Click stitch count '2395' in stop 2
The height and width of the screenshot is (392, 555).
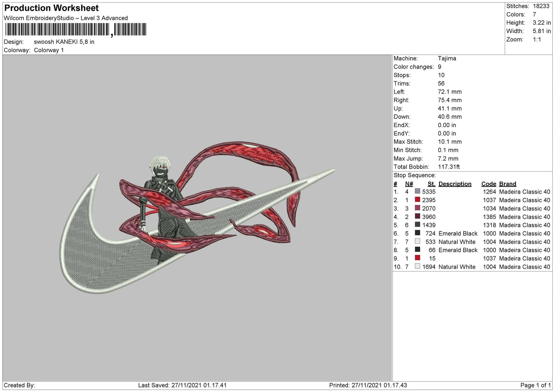coord(429,200)
